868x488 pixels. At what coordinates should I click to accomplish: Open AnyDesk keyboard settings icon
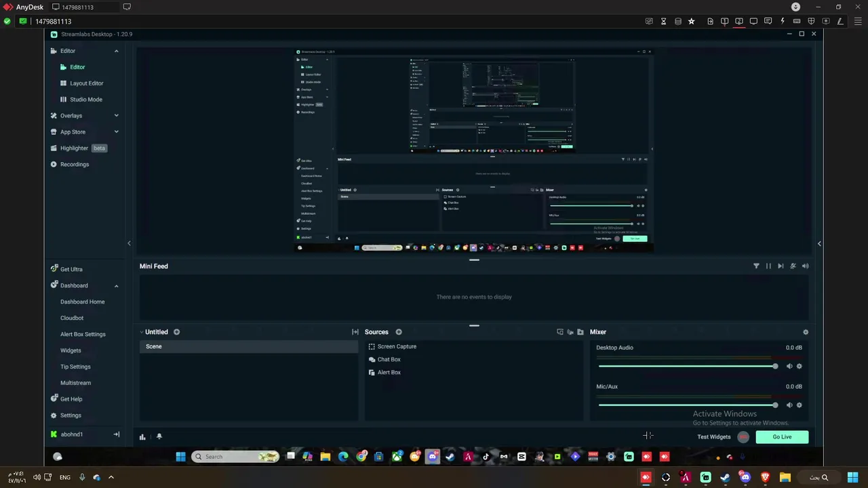[796, 22]
